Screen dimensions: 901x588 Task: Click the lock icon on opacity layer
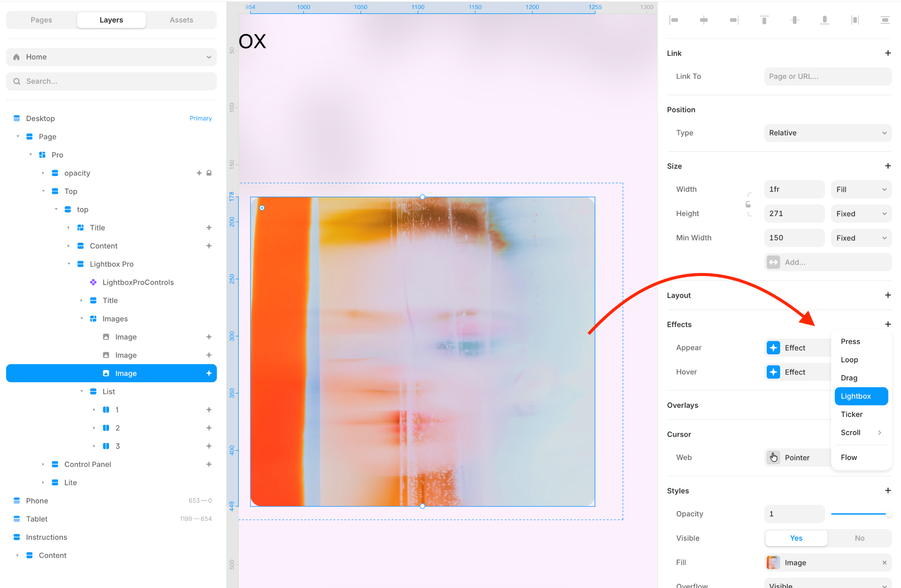pyautogui.click(x=209, y=173)
